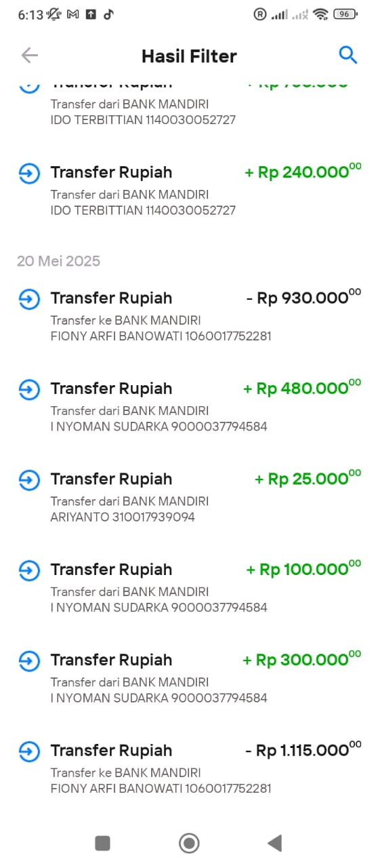The height and width of the screenshot is (868, 378).
Task: Tap the + Rp 480.000 amount
Action: 302,388
